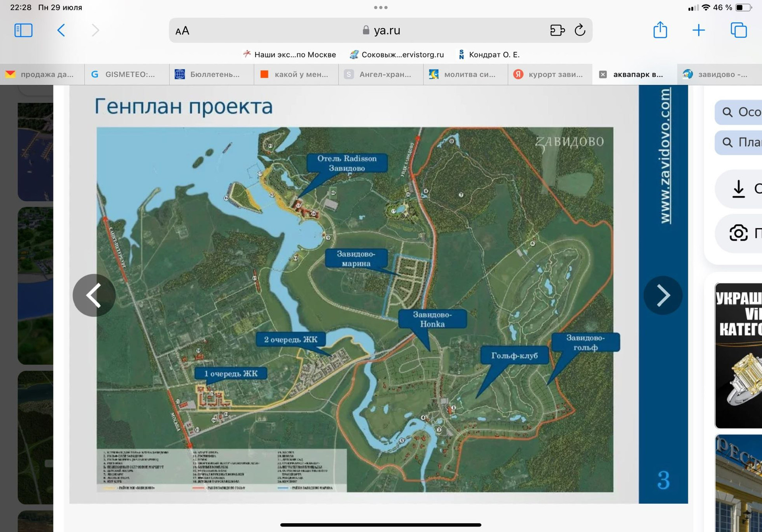Open a new tab with plus icon
762x532 pixels.
[698, 30]
